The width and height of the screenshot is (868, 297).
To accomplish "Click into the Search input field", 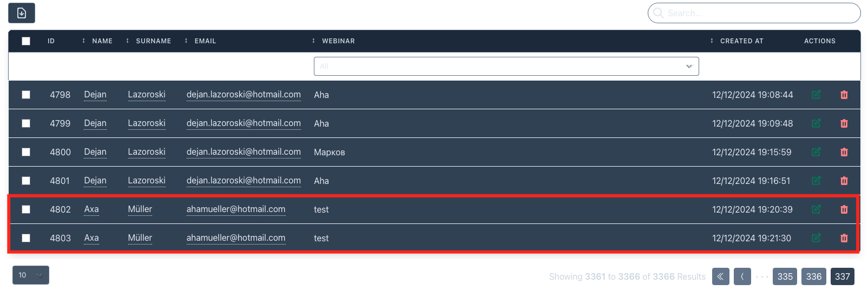I will tap(758, 13).
